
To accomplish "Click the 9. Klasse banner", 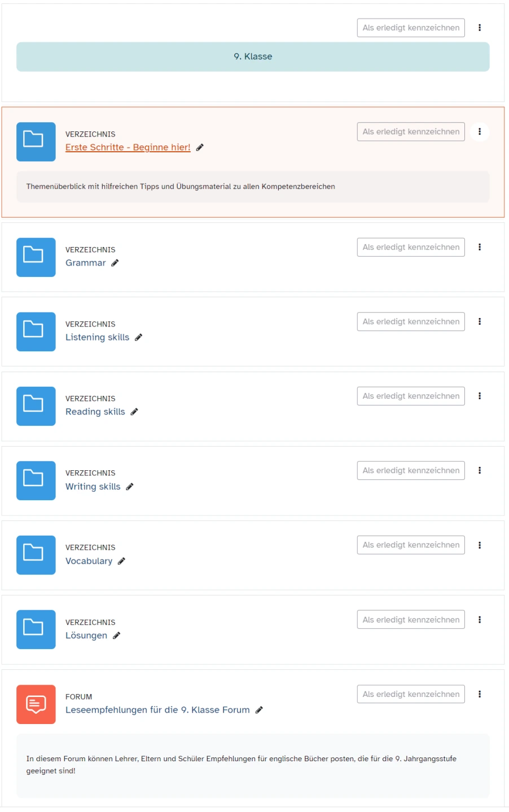I will click(253, 57).
